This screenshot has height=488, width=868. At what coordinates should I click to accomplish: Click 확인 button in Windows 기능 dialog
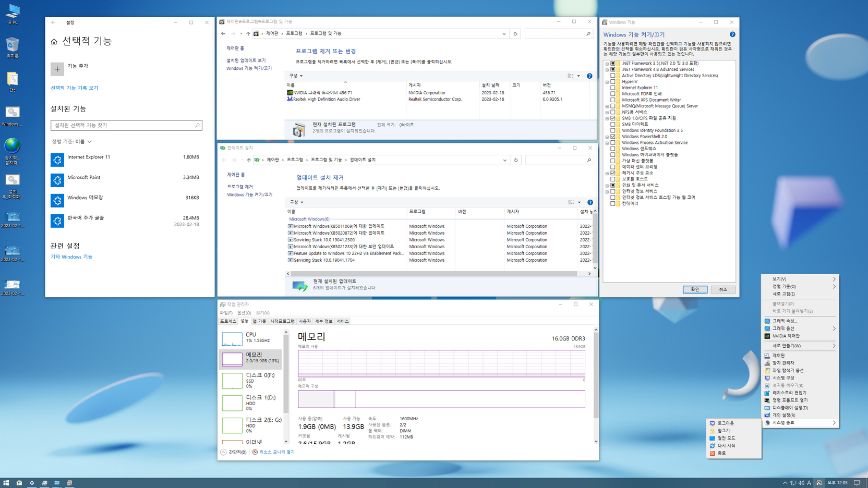(695, 289)
